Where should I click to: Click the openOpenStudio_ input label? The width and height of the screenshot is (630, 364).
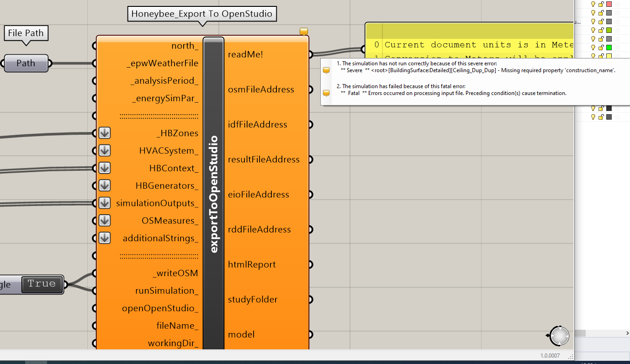click(160, 308)
